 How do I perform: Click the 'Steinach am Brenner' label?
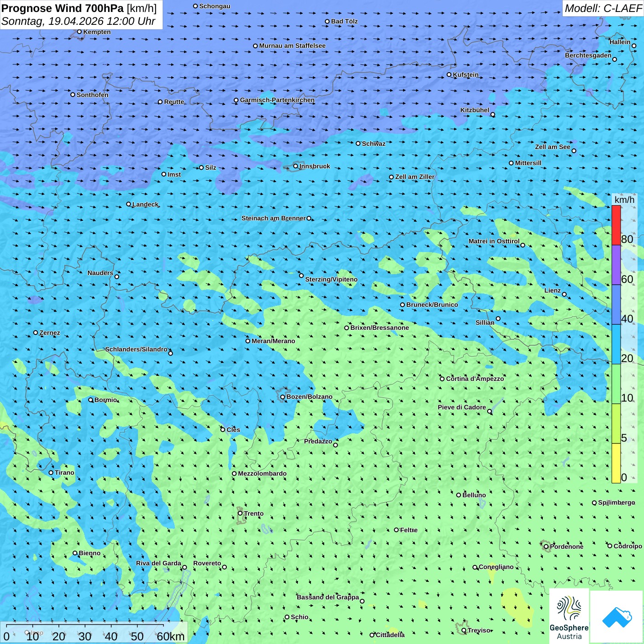[274, 218]
